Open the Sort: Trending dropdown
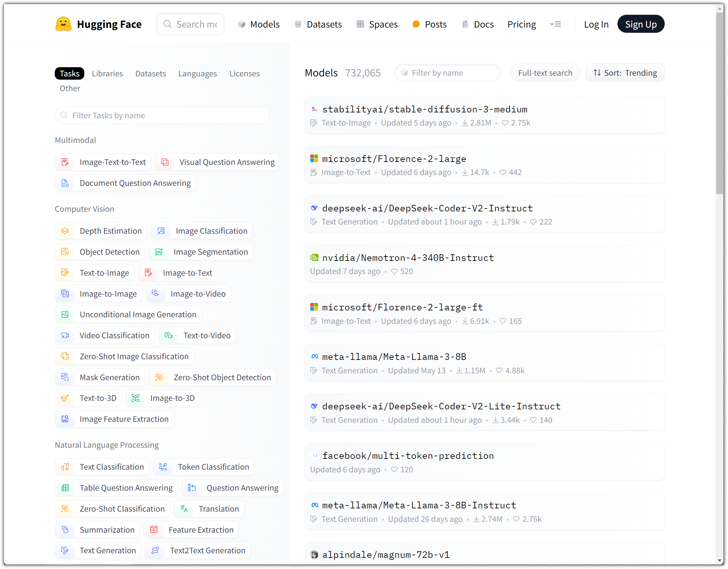 tap(625, 73)
